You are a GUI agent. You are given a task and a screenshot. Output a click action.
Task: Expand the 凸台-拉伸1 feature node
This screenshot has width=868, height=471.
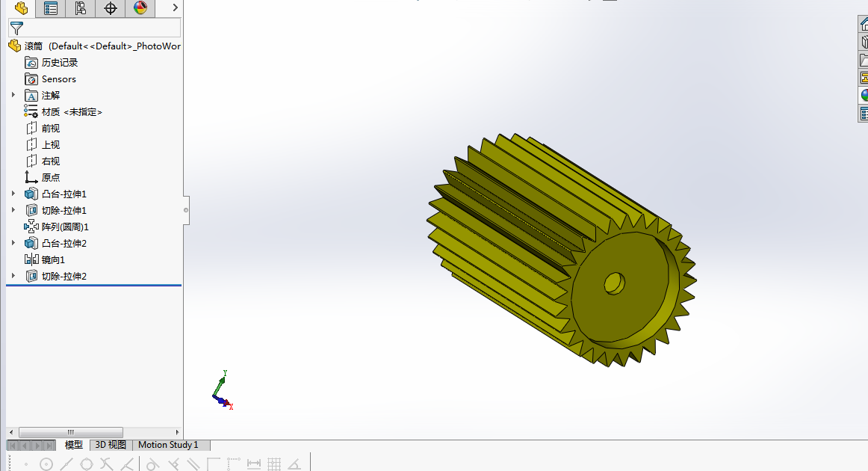pos(13,194)
